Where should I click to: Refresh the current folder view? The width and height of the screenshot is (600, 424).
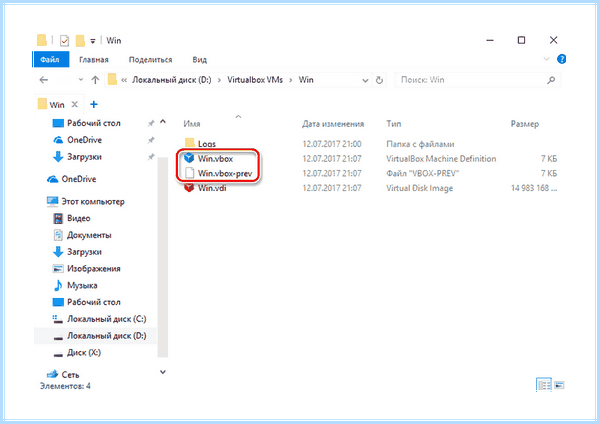[x=379, y=80]
